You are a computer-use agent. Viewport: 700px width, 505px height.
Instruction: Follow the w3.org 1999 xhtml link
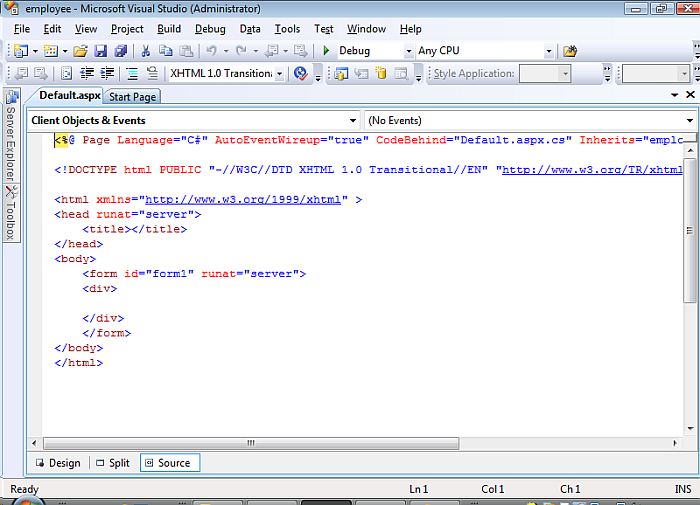tap(245, 200)
